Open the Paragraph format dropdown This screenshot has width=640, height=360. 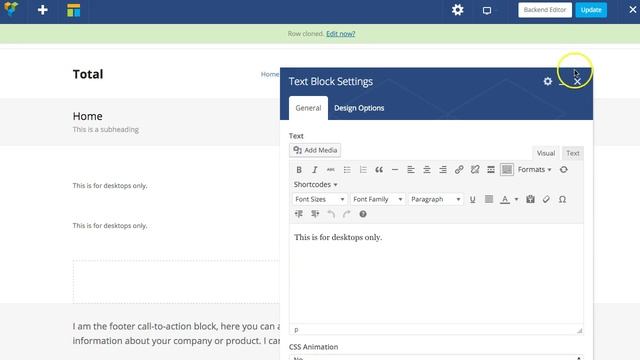(435, 199)
